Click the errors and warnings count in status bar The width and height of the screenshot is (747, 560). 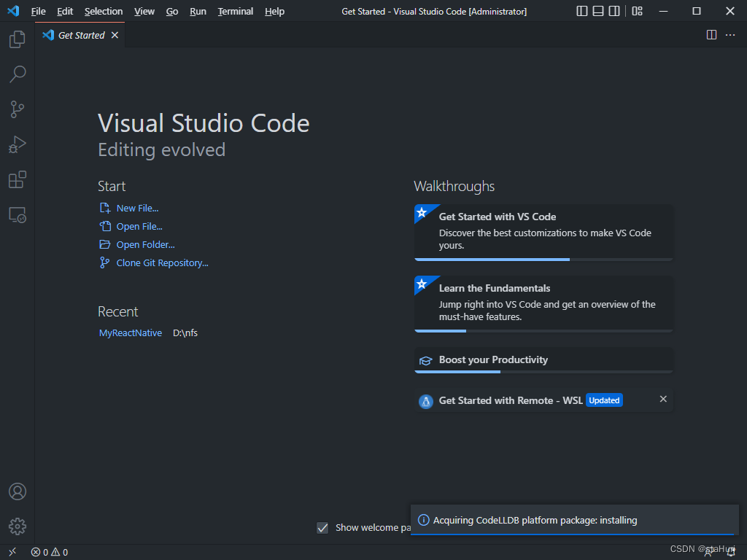pos(50,553)
